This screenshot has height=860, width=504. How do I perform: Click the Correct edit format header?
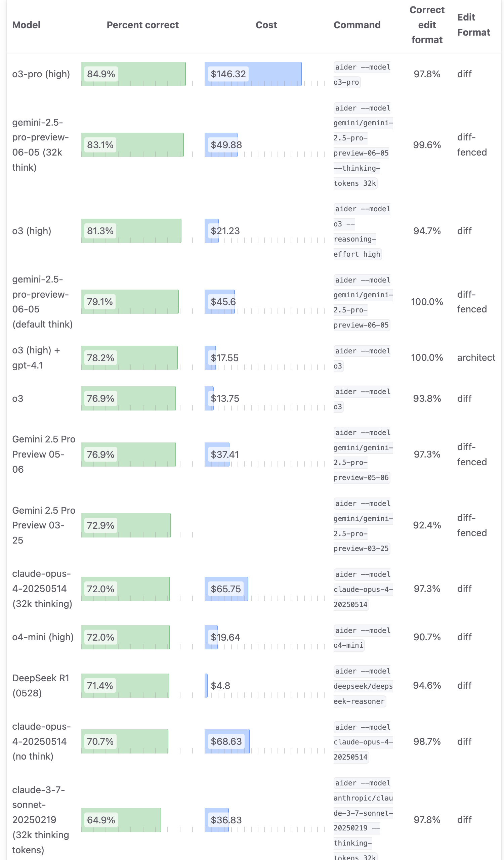pos(427,25)
